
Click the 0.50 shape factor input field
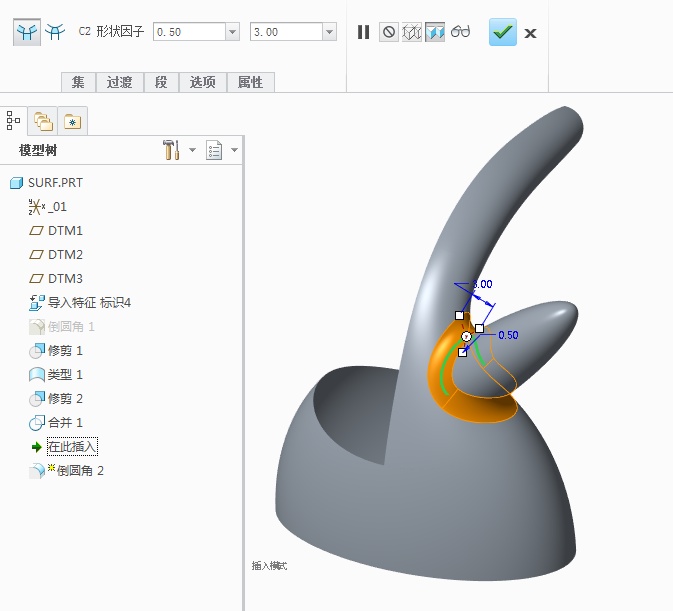[x=188, y=32]
